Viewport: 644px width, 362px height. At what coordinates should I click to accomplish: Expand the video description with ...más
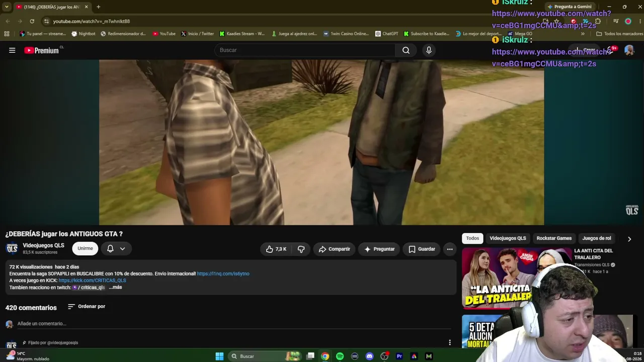tap(115, 287)
